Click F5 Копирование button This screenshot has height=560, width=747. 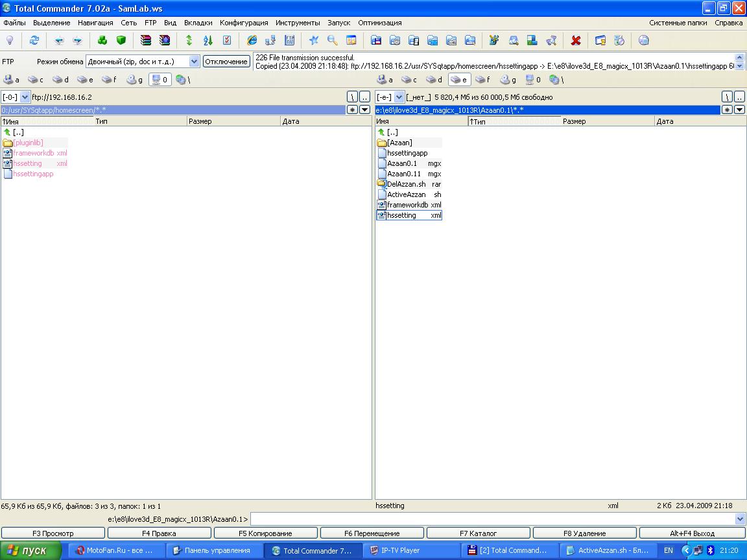coord(265,533)
